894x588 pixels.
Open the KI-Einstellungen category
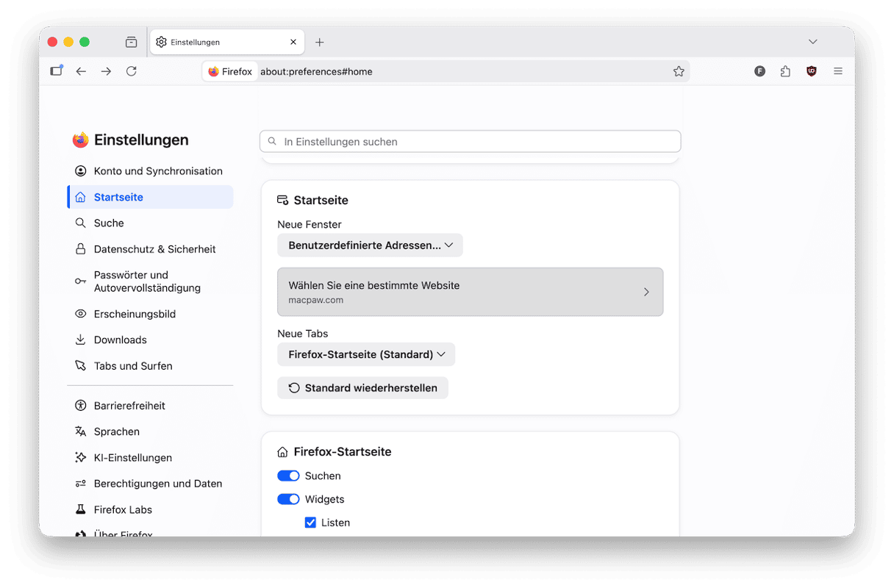coord(150,458)
